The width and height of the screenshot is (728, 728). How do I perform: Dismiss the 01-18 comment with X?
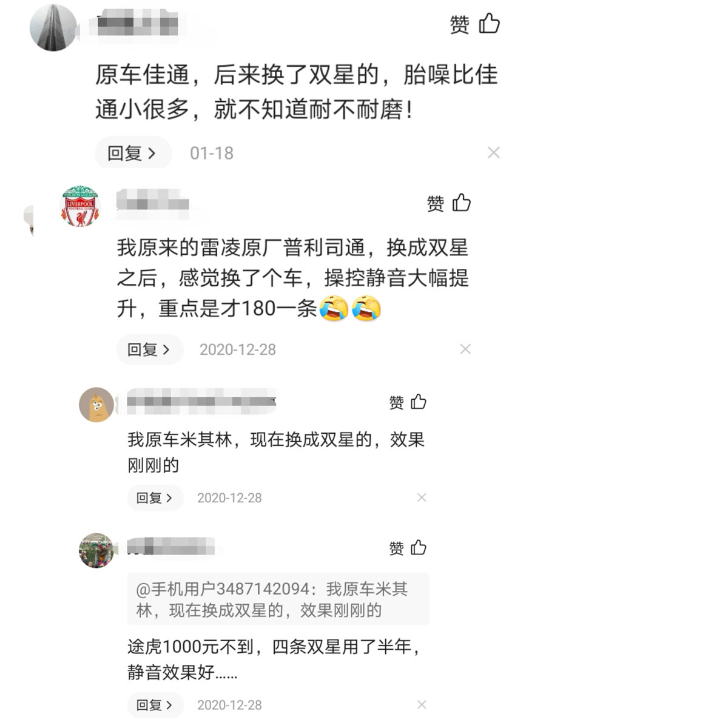[x=494, y=153]
